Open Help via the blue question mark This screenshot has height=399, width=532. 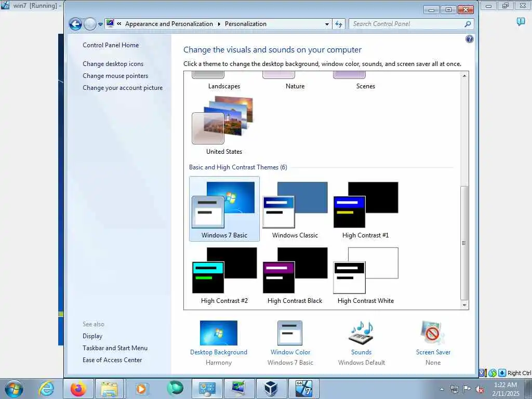tap(469, 39)
